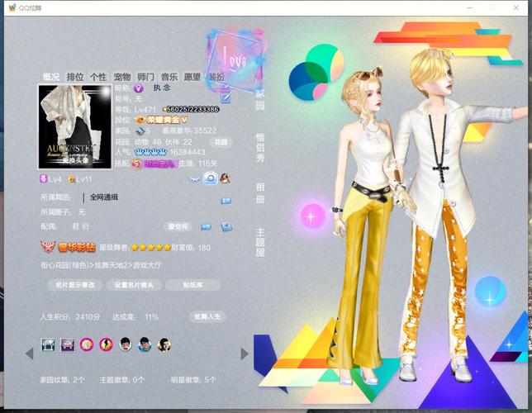The image size is (532, 413).
Task: Open the 音乐 tab
Action: click(169, 77)
